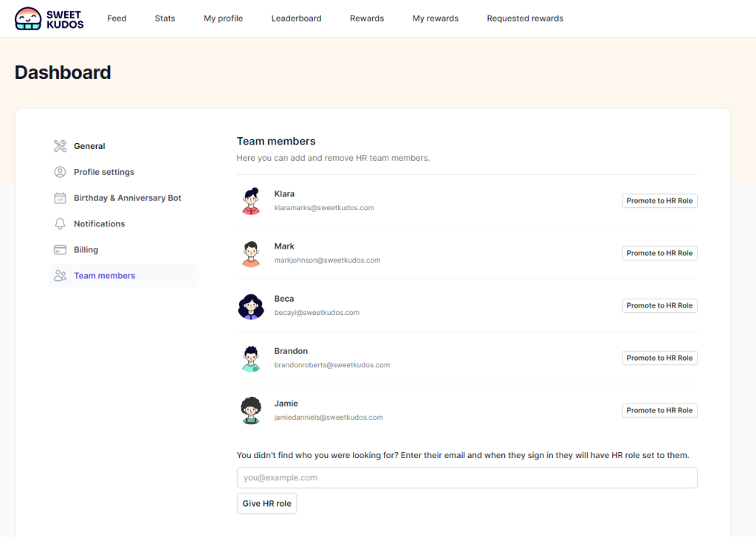Screen dimensions: 756x537
Task: Click Jamie's avatar image
Action: click(251, 410)
